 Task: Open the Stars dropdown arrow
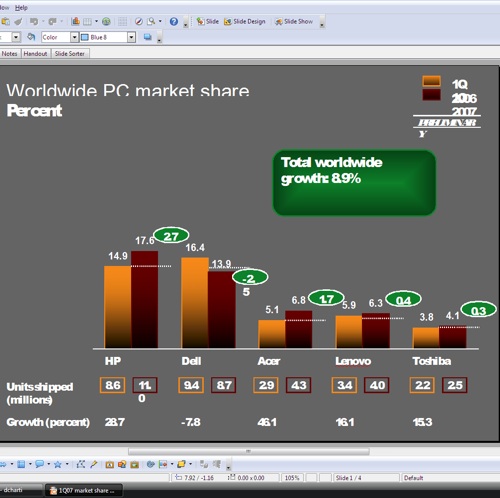pos(67,464)
